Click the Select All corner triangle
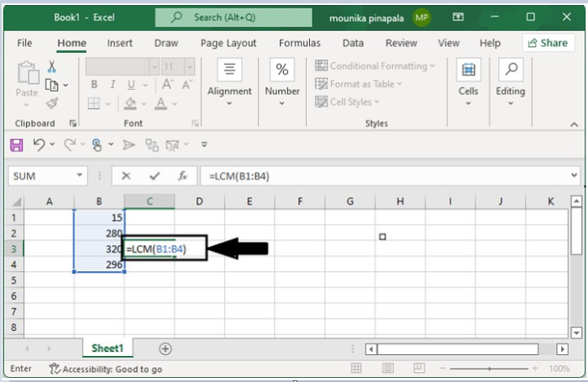Viewport: 588px width, 382px height. click(x=16, y=202)
